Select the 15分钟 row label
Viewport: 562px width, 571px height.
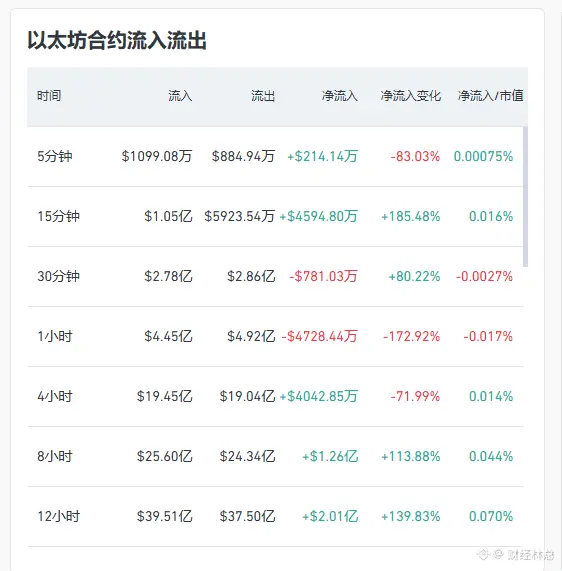58,216
